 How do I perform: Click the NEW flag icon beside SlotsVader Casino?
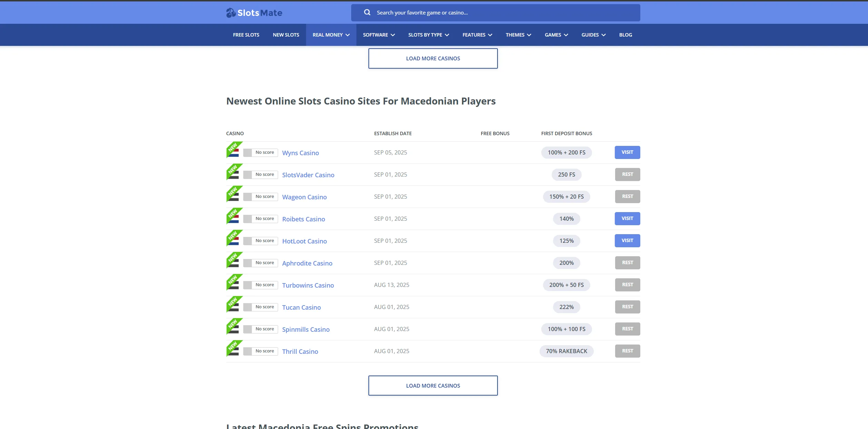point(234,172)
